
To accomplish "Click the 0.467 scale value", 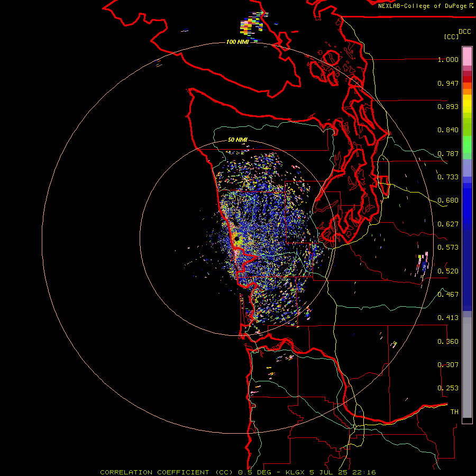I will pyautogui.click(x=448, y=295).
